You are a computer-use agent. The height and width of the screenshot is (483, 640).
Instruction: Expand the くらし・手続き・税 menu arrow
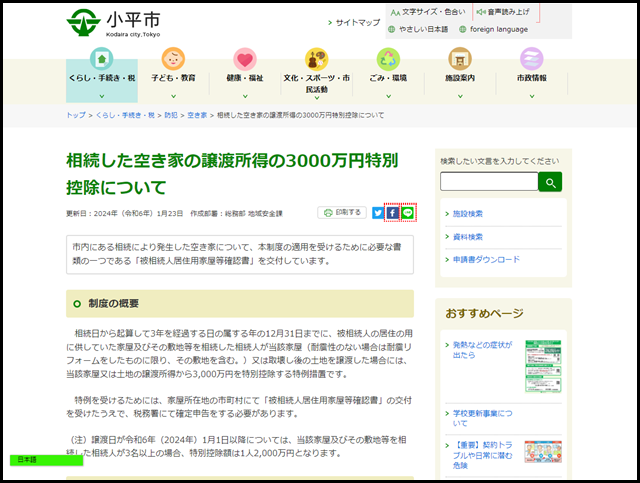point(102,96)
